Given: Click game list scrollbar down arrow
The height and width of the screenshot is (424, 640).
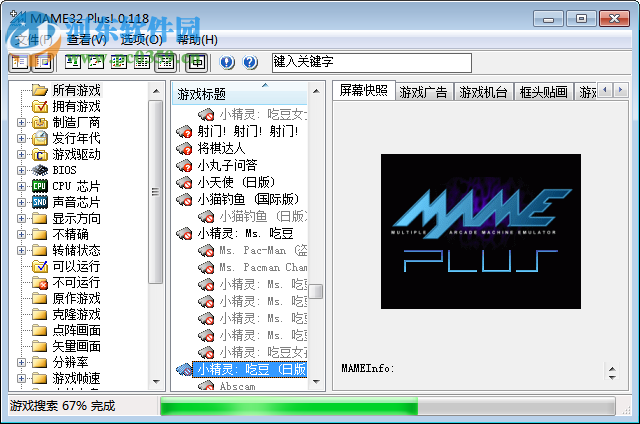Looking at the screenshot, I should 316,382.
